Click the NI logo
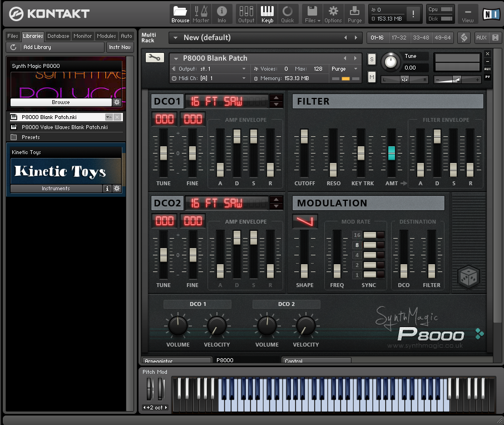 (491, 14)
